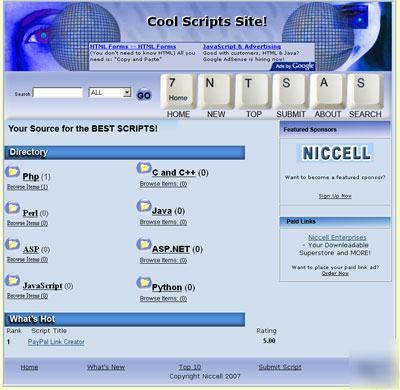The width and height of the screenshot is (400, 390).
Task: Open the Java category link
Action: tap(162, 211)
